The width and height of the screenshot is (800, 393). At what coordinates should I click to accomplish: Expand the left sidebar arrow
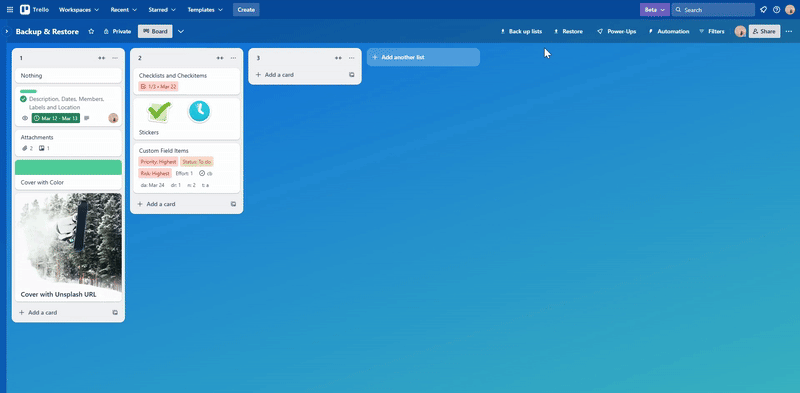[x=7, y=32]
